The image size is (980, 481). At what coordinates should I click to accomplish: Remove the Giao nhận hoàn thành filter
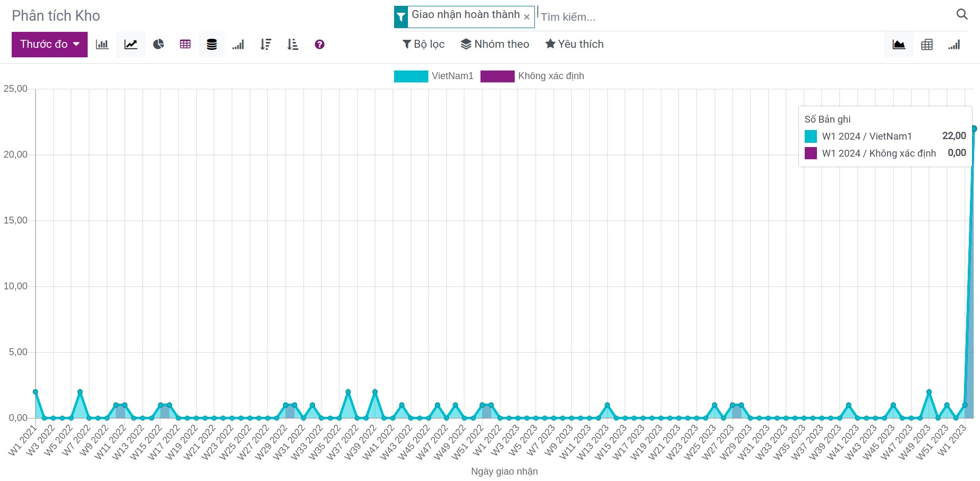[526, 17]
